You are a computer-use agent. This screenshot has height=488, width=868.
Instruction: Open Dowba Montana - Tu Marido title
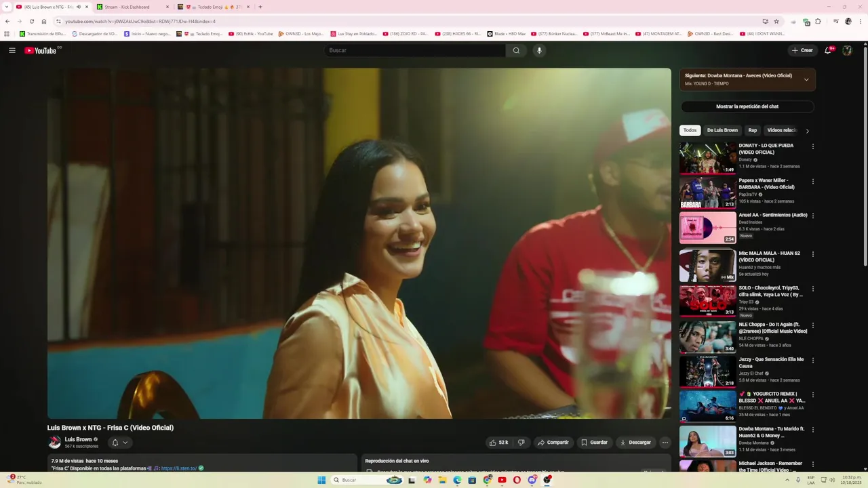772,432
